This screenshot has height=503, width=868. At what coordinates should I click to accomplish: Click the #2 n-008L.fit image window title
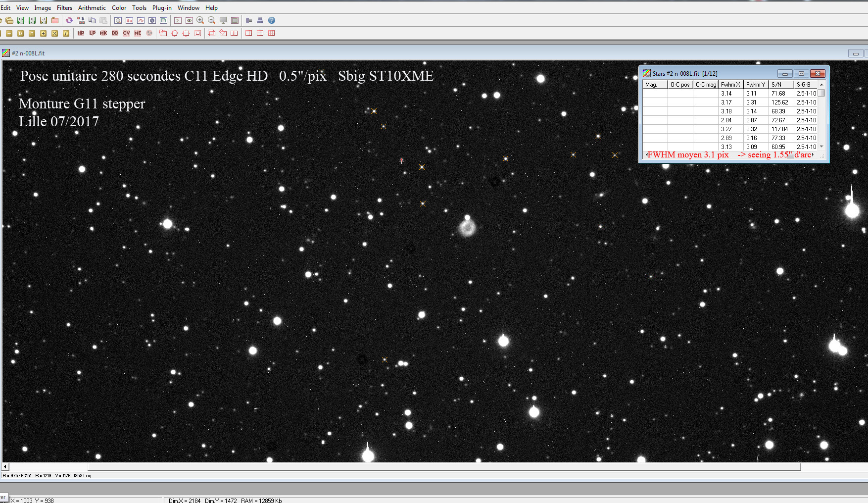(28, 53)
